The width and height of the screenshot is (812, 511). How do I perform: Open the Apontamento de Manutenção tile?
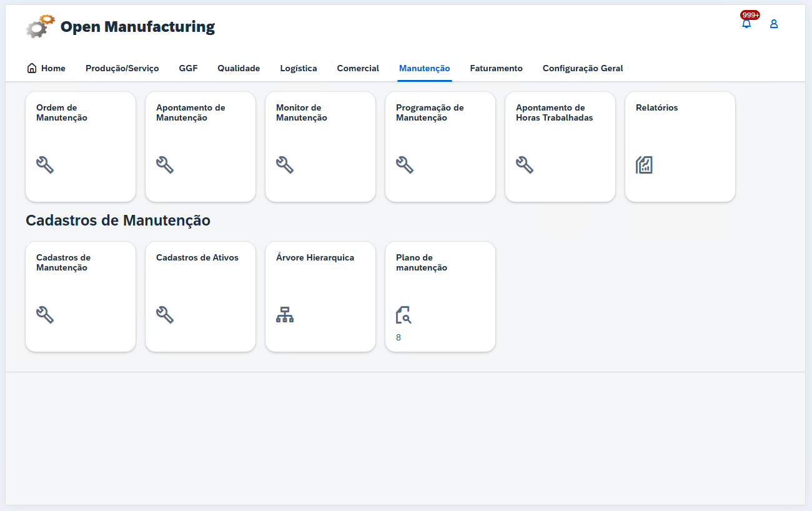coord(201,147)
